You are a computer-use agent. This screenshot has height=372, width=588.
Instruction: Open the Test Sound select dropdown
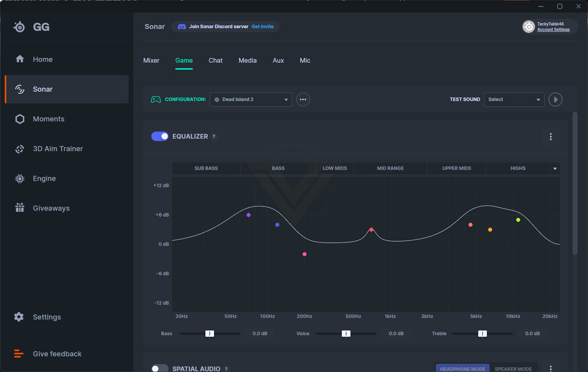click(514, 99)
